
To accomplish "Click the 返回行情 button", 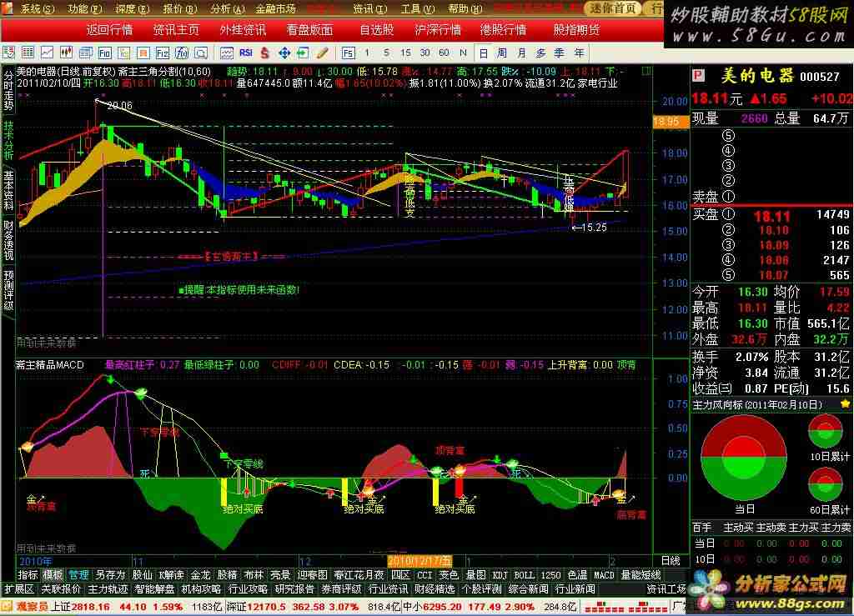I will pyautogui.click(x=109, y=30).
